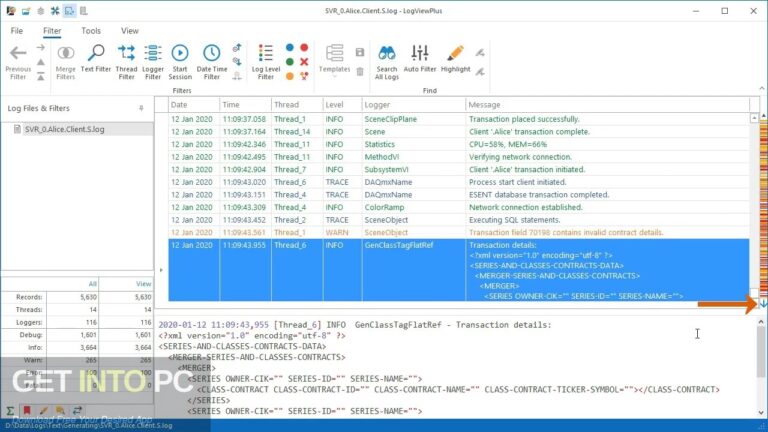Click status bar log file path
The height and width of the screenshot is (432, 768).
tap(89, 426)
